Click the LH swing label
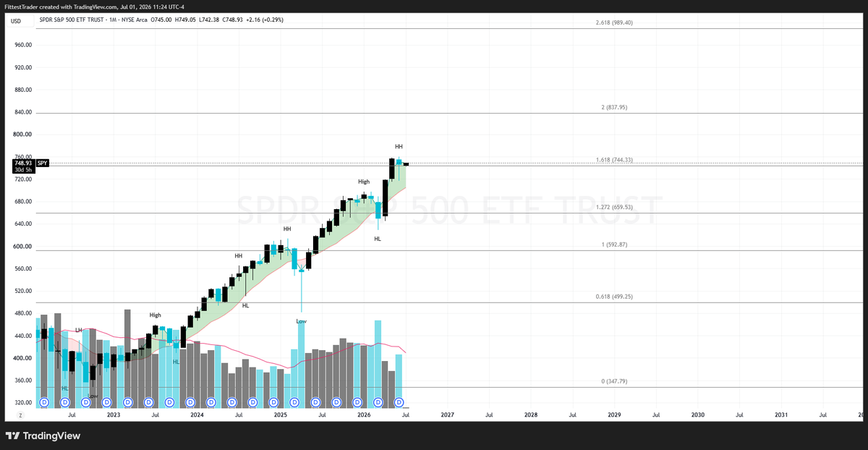 coord(79,330)
